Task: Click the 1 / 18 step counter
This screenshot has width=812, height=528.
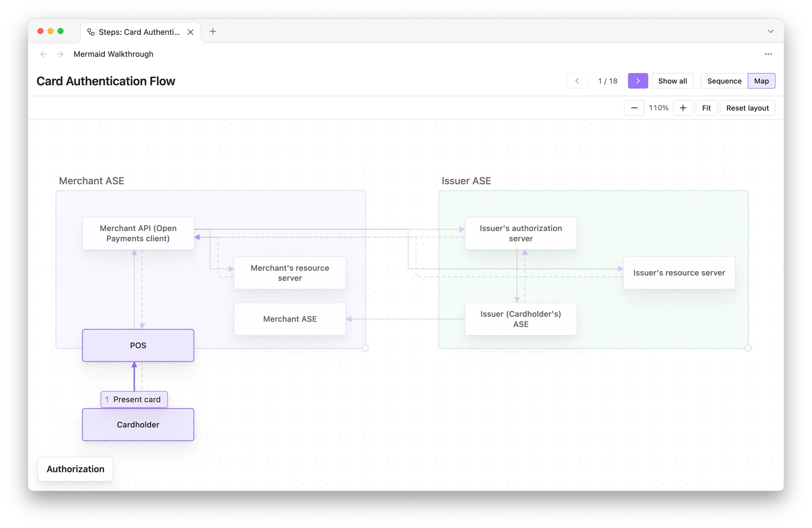Action: coord(608,81)
